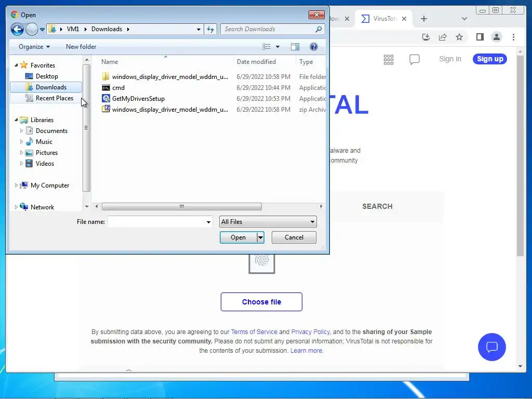Share this page icon in Chrome
Viewport: 532px width, 399px height.
pyautogui.click(x=443, y=37)
